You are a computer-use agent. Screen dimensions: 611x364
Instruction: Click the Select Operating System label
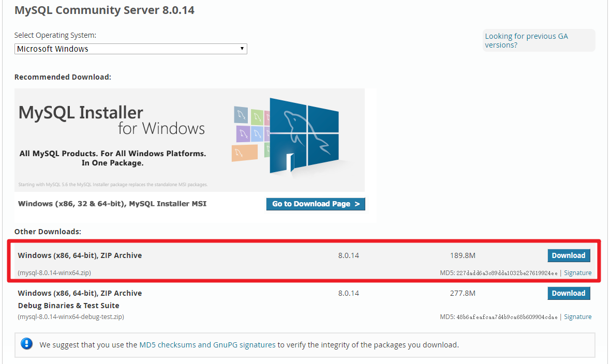coord(55,35)
